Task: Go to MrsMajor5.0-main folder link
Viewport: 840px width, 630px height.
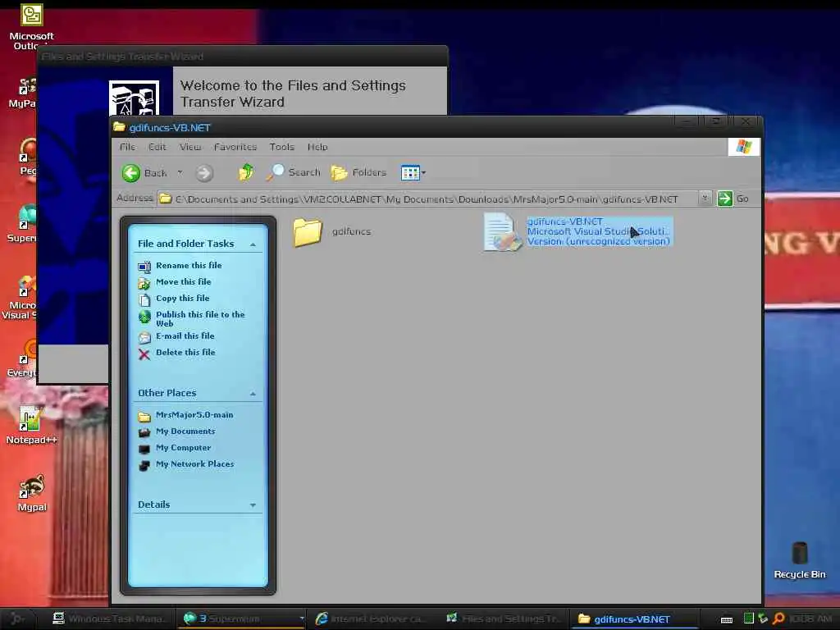Action: pos(194,414)
